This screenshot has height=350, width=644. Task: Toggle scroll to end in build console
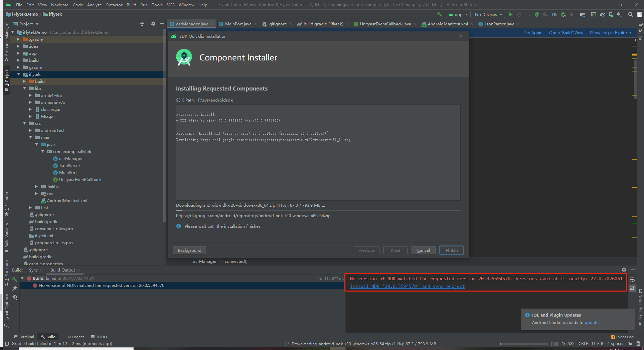coord(632,288)
